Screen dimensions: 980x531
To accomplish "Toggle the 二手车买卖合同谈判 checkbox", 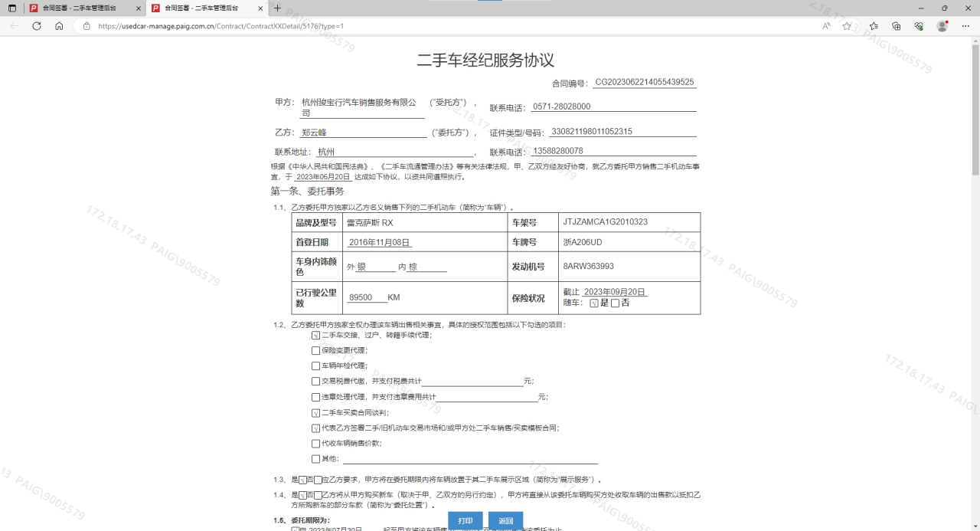I will (x=315, y=413).
